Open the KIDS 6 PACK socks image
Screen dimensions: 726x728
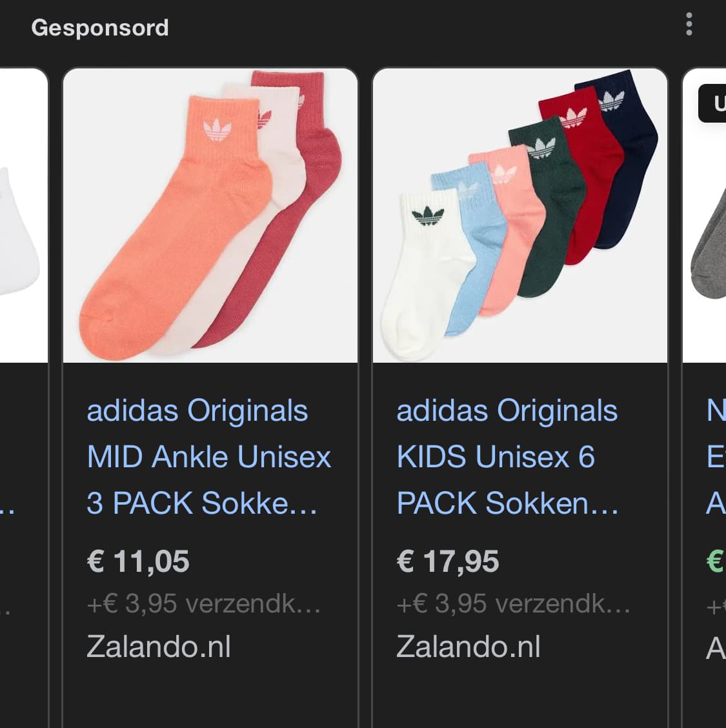(520, 216)
